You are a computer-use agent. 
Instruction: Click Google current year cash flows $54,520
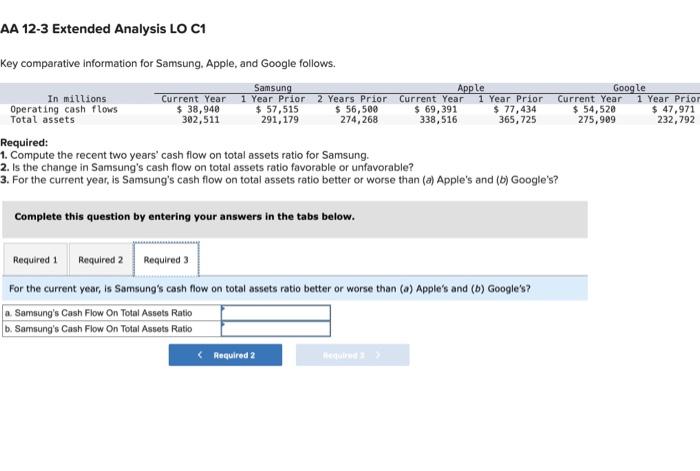594,109
